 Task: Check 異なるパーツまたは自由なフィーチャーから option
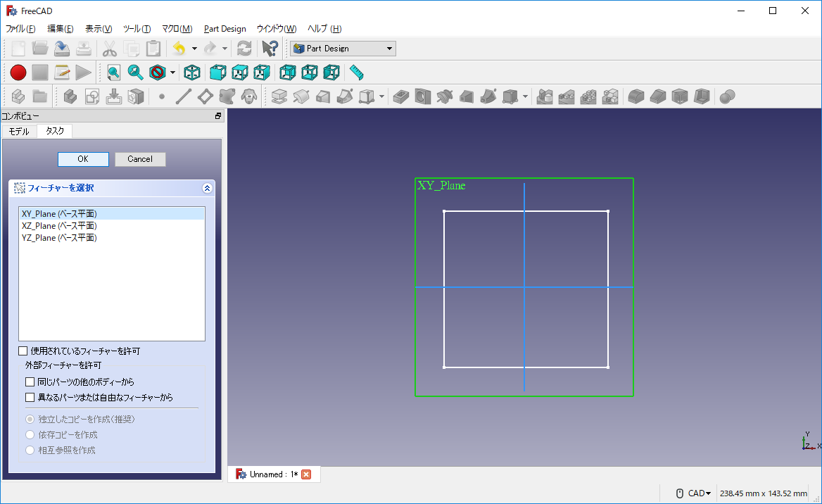point(30,398)
